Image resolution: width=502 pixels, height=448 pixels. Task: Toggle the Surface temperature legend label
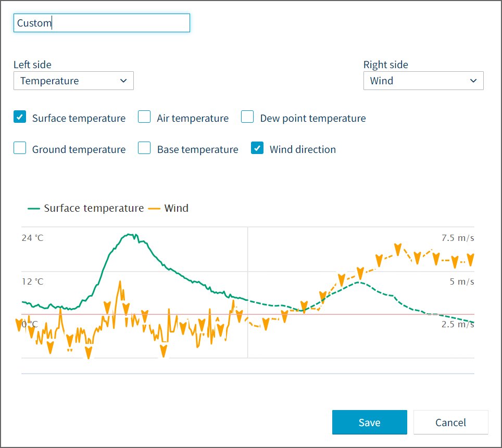(x=94, y=209)
